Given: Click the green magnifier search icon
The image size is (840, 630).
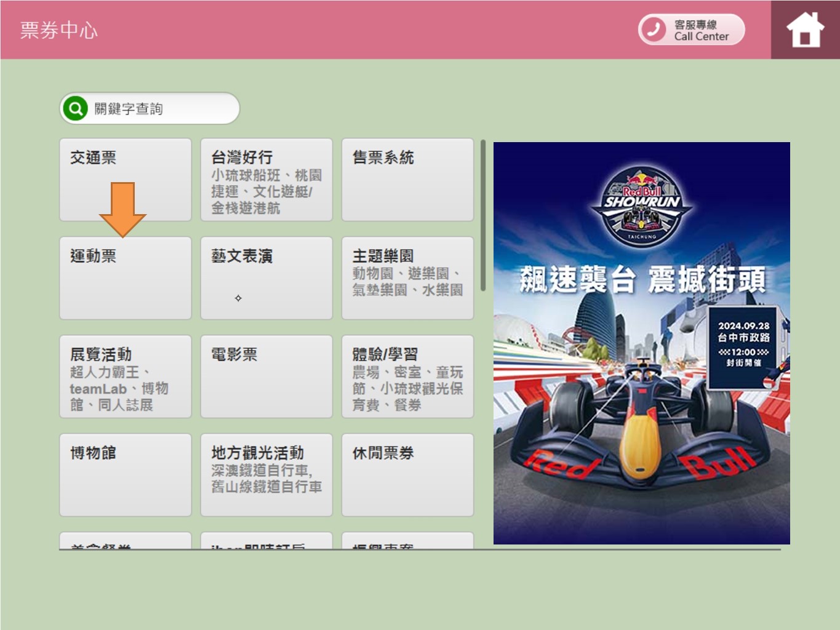Looking at the screenshot, I should [x=75, y=109].
